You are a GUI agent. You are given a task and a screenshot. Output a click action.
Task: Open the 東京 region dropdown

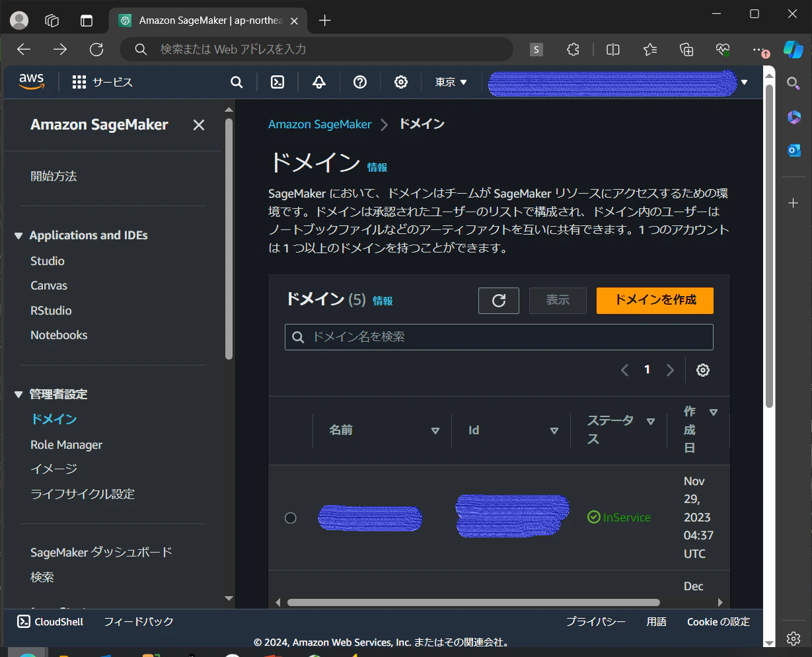[451, 82]
